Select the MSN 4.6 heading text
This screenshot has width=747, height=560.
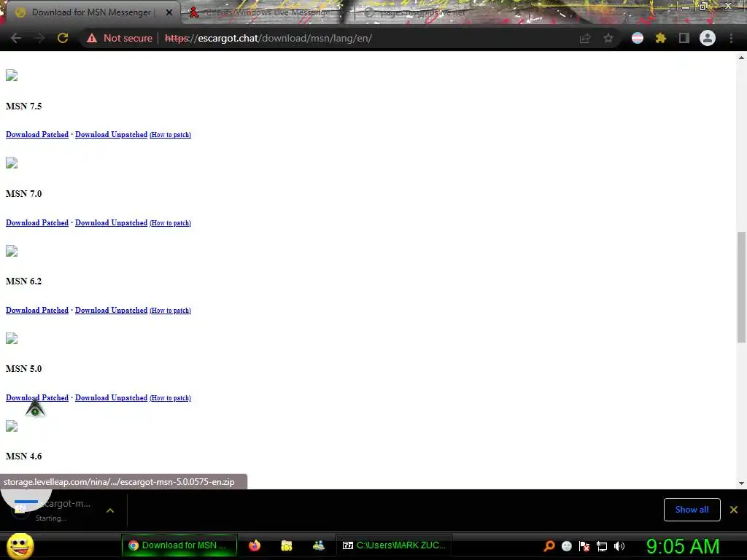click(x=24, y=456)
